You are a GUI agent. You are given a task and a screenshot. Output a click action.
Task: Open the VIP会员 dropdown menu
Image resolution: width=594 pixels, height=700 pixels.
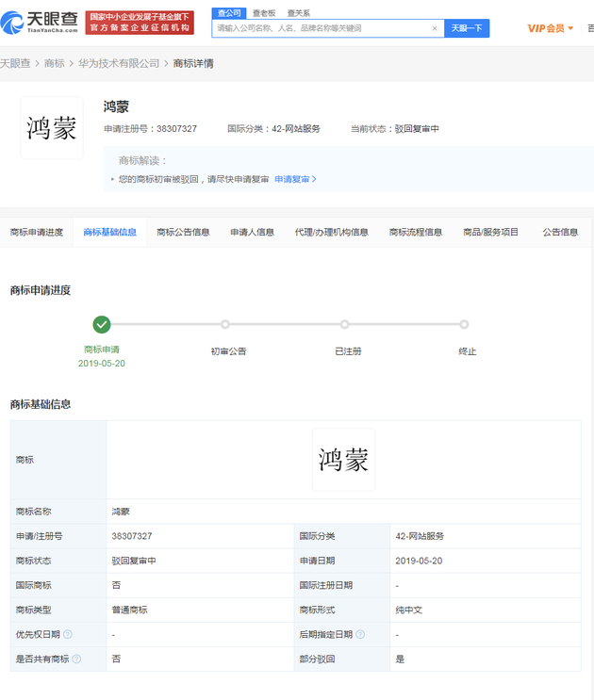click(x=551, y=28)
